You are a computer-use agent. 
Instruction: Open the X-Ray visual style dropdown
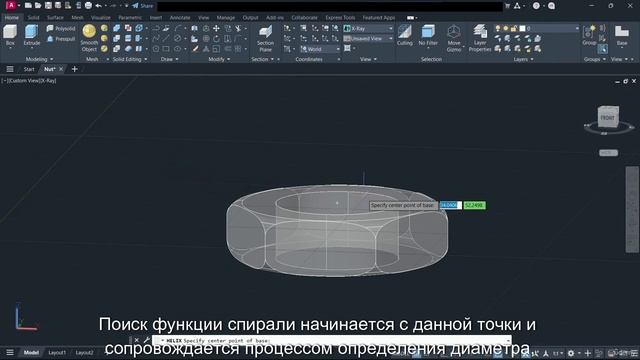(369, 29)
